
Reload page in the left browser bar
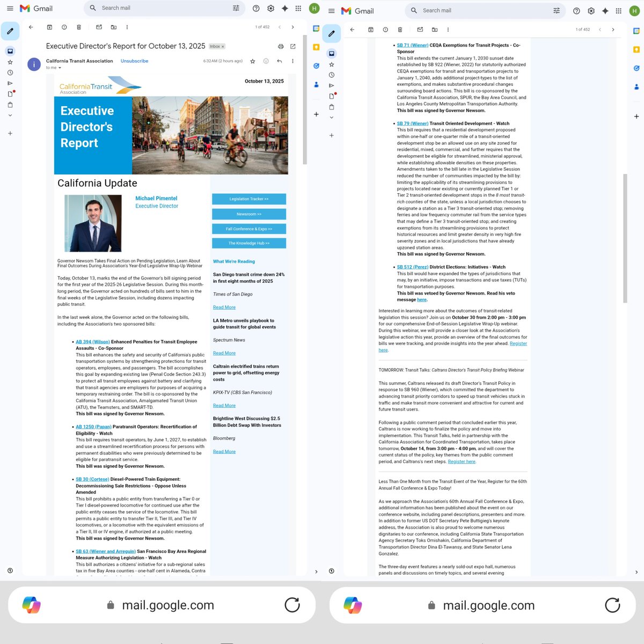coord(292,605)
